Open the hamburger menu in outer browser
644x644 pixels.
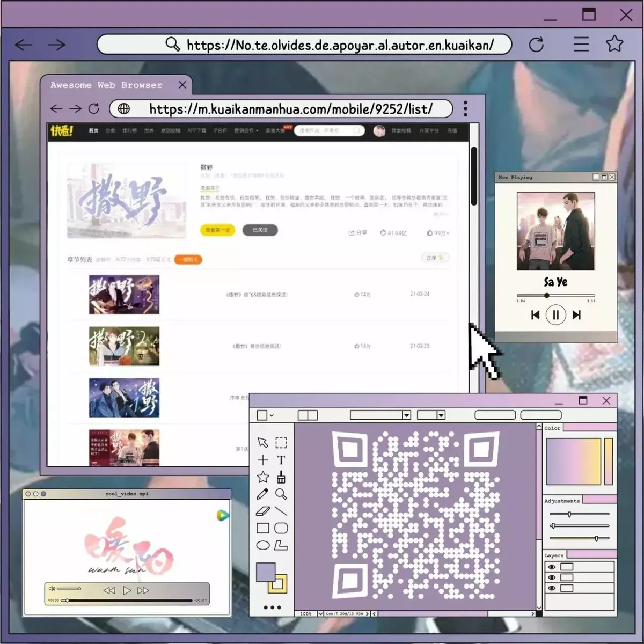pyautogui.click(x=581, y=43)
